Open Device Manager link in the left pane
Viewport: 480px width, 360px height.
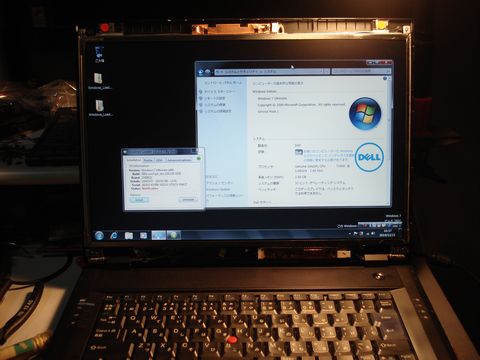[x=220, y=91]
